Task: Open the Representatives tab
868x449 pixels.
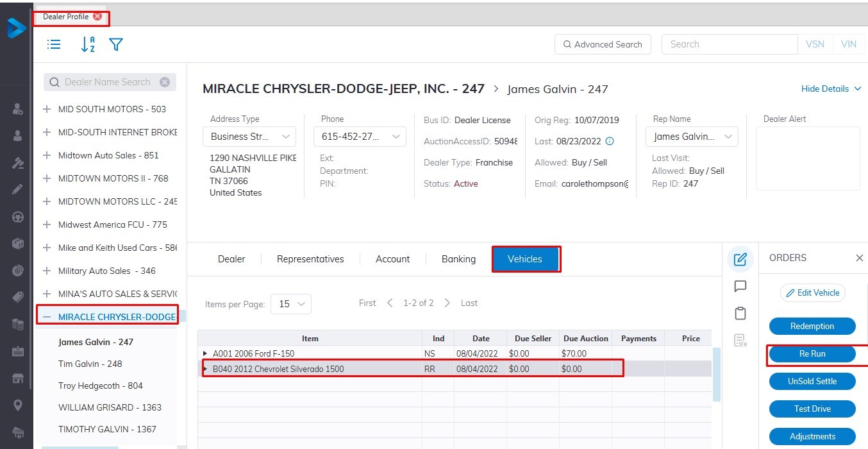Action: [x=310, y=259]
